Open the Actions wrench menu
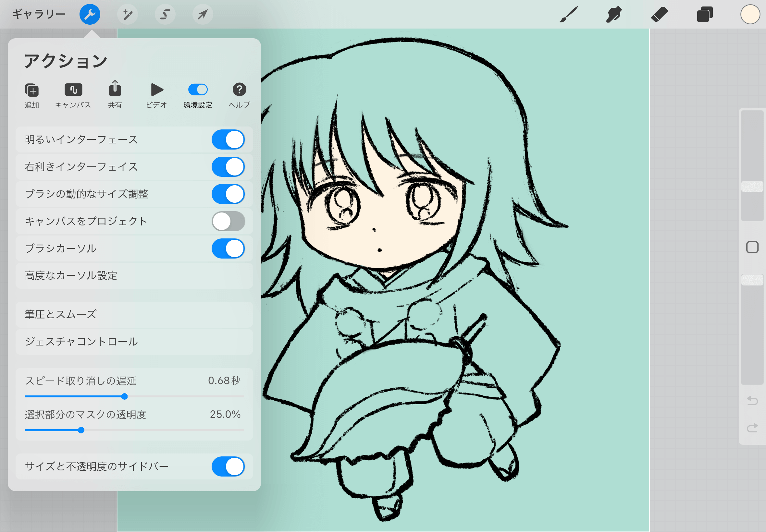 coord(90,14)
